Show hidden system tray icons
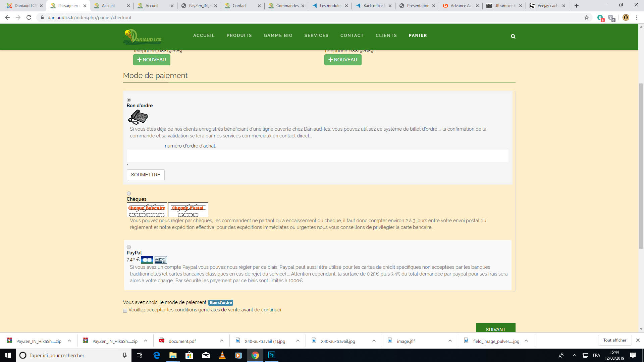 point(574,355)
